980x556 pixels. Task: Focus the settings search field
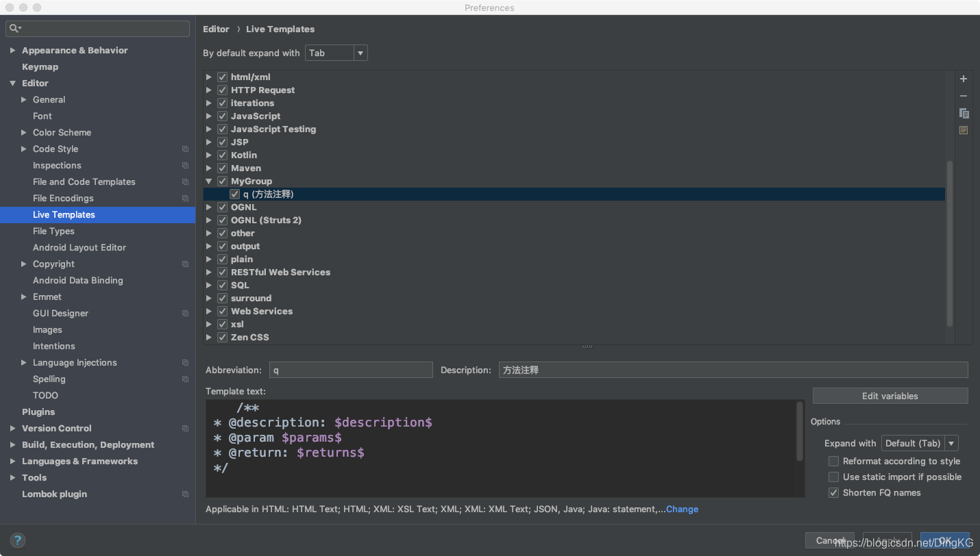click(x=98, y=28)
